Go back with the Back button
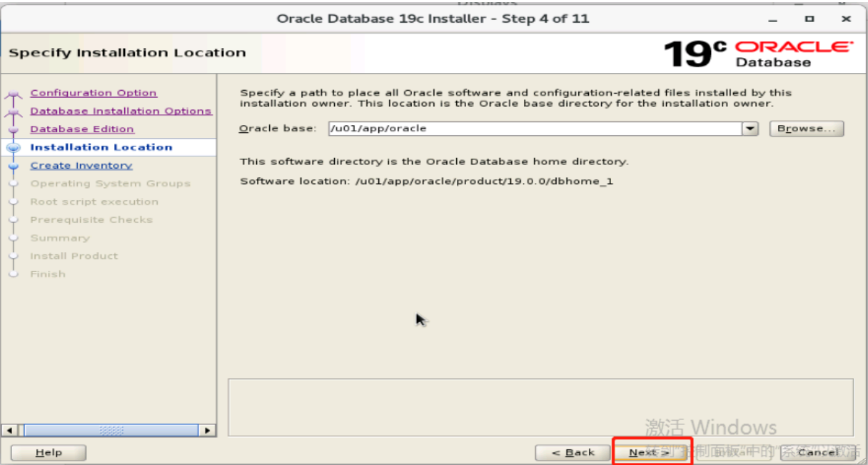 (574, 453)
